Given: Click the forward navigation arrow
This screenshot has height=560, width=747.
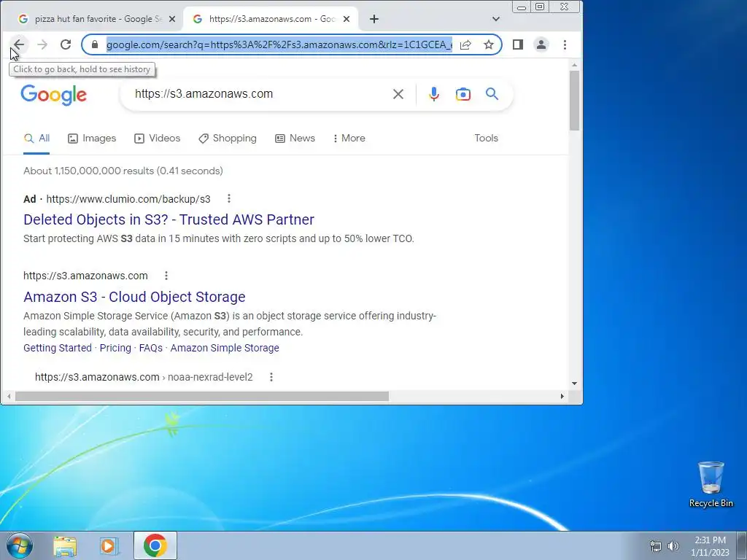Looking at the screenshot, I should pos(42,44).
